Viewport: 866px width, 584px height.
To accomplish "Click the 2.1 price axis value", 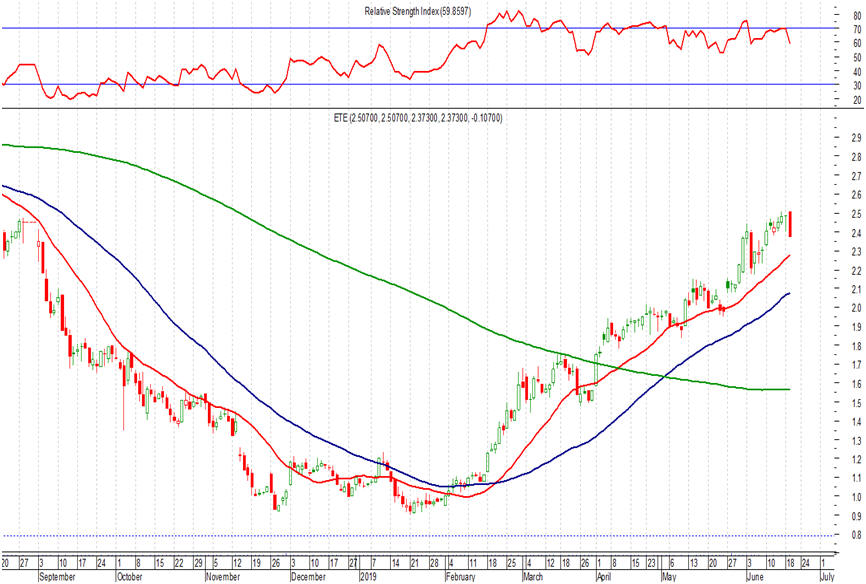I will [x=856, y=290].
